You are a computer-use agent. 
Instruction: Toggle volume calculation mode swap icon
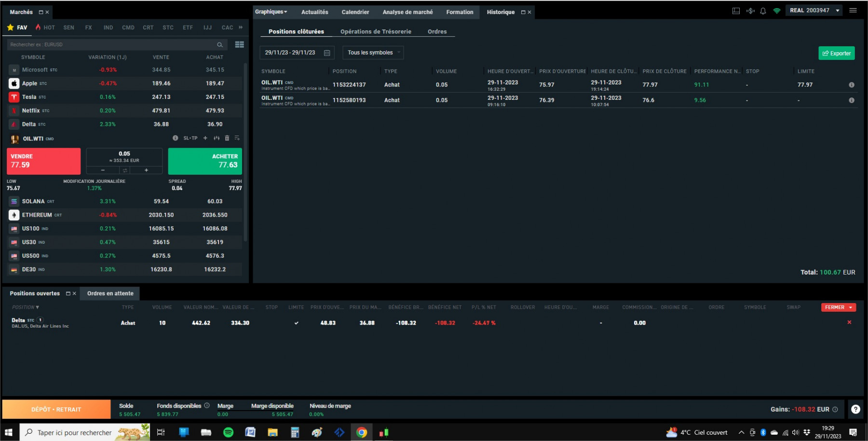(125, 170)
